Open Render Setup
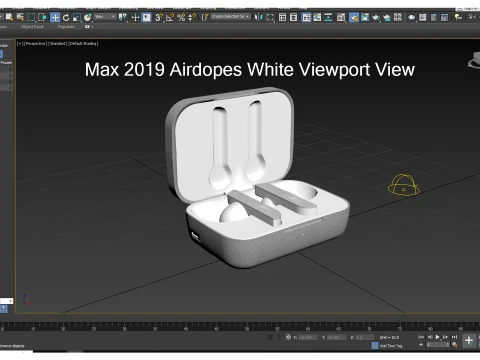 (x=354, y=17)
